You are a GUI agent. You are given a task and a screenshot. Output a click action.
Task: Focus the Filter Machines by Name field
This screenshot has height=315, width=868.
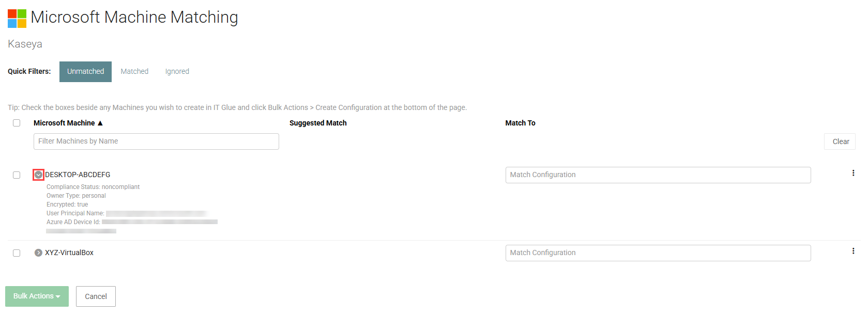(x=156, y=141)
